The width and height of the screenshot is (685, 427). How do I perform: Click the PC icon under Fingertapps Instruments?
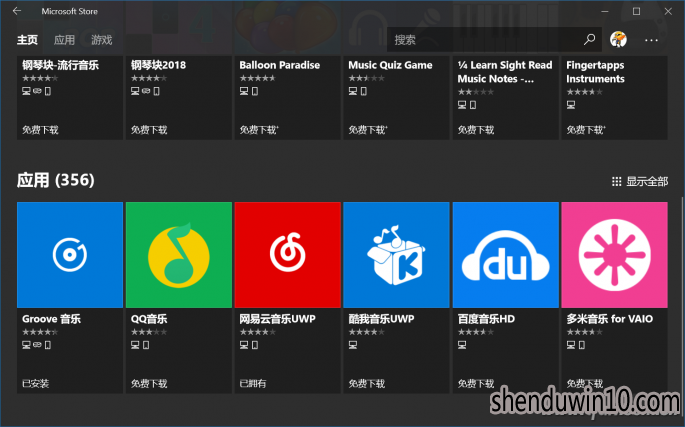(x=571, y=104)
